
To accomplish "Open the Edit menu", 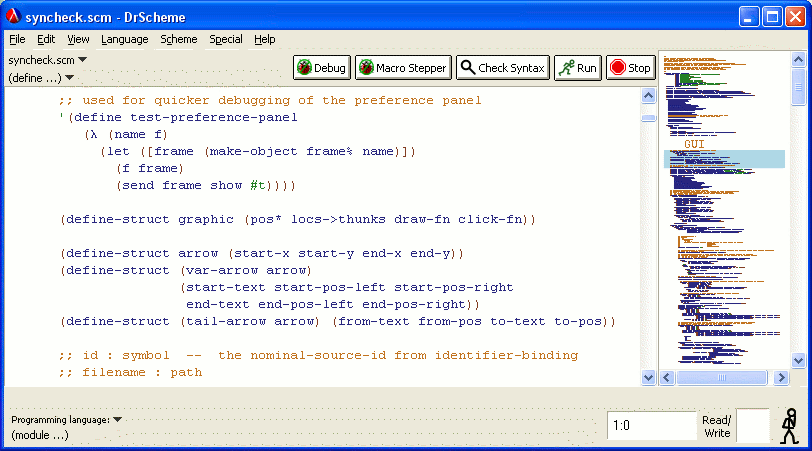I will point(46,39).
